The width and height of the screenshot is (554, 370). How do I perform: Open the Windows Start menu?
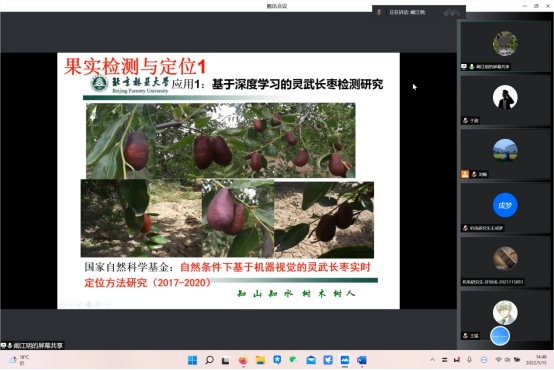pos(193,360)
